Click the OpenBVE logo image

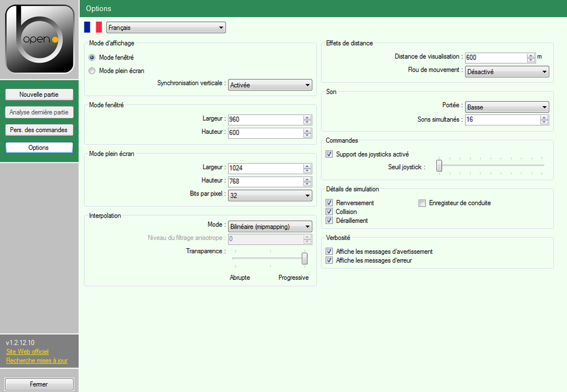(x=39, y=39)
